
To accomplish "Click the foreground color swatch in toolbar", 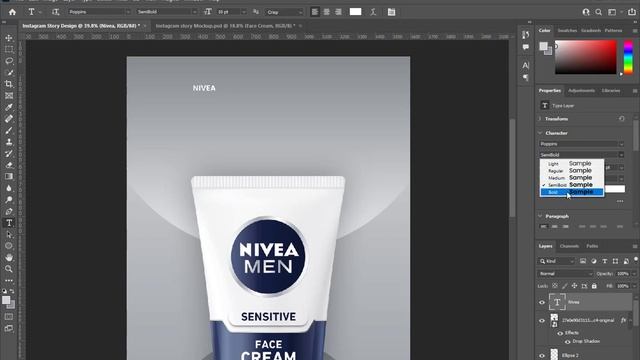I will click(x=6, y=300).
